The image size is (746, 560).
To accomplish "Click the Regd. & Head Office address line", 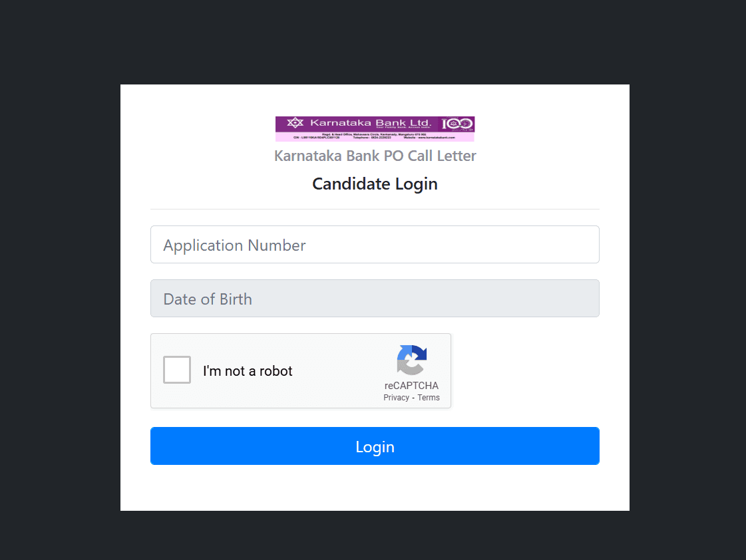I will (375, 134).
